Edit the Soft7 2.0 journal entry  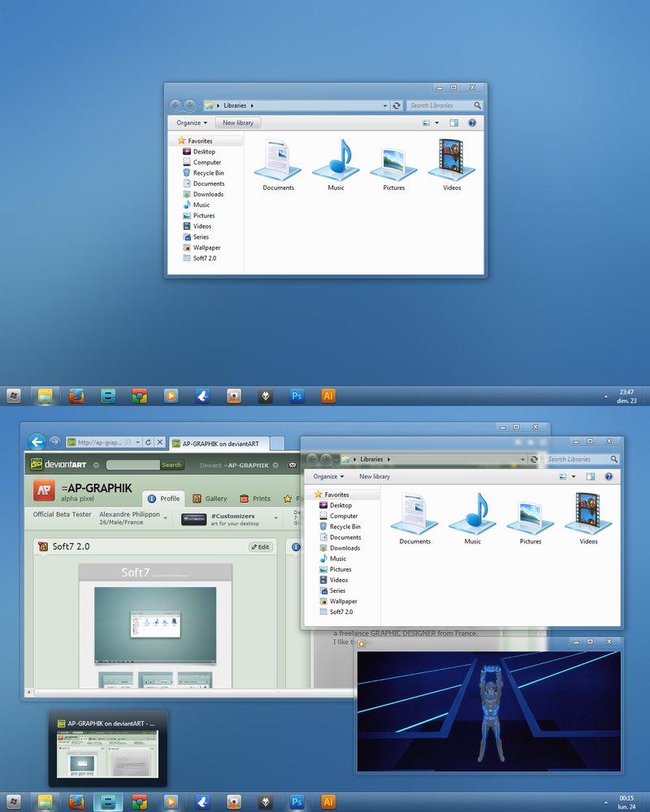pos(261,547)
